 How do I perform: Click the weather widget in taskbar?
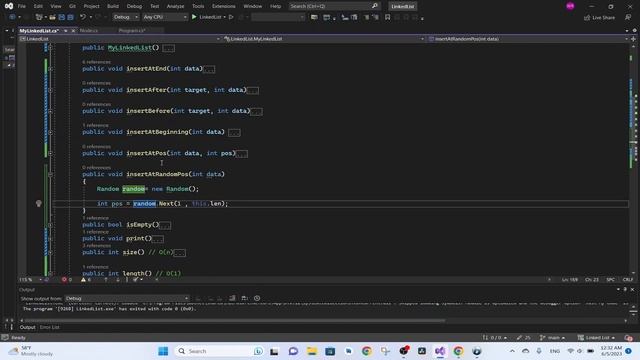(x=32, y=351)
